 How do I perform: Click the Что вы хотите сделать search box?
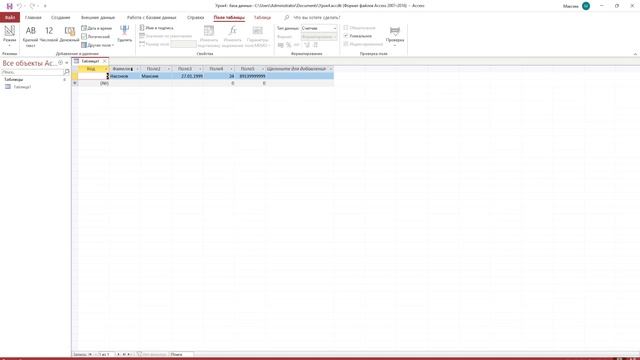[x=317, y=18]
